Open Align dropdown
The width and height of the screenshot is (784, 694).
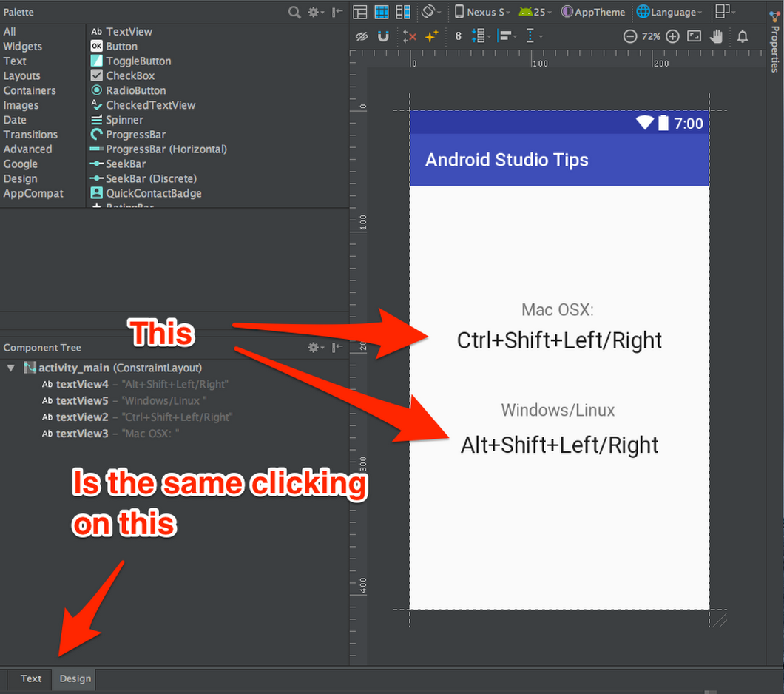pyautogui.click(x=507, y=36)
